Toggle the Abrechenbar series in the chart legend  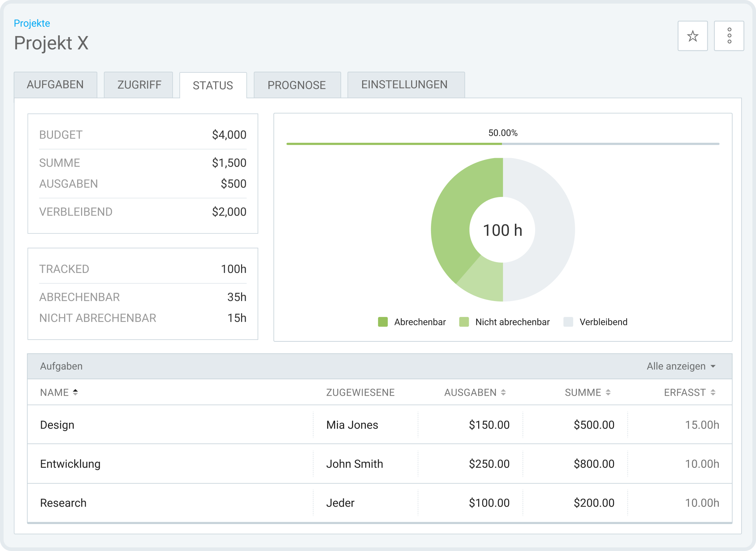(420, 322)
